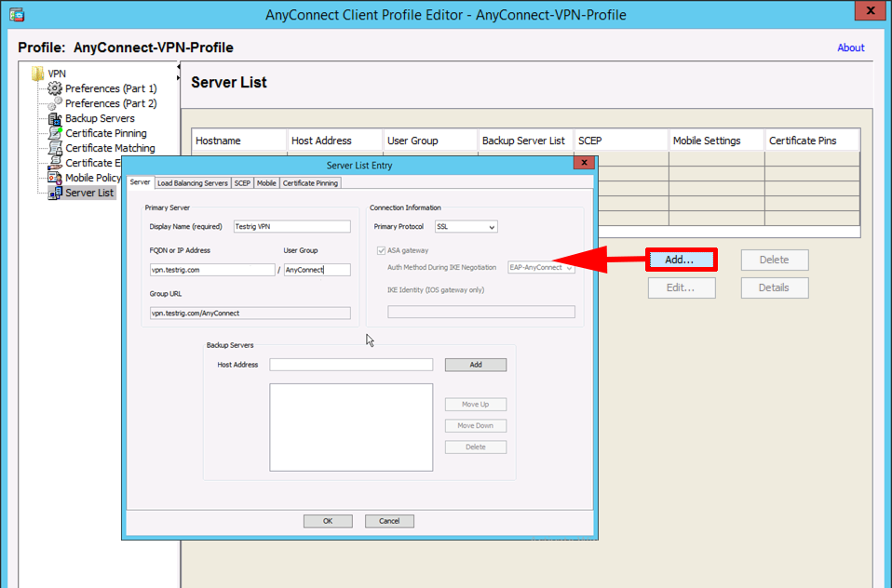Click the Details button in Server List
This screenshot has width=892, height=588.
tap(775, 287)
